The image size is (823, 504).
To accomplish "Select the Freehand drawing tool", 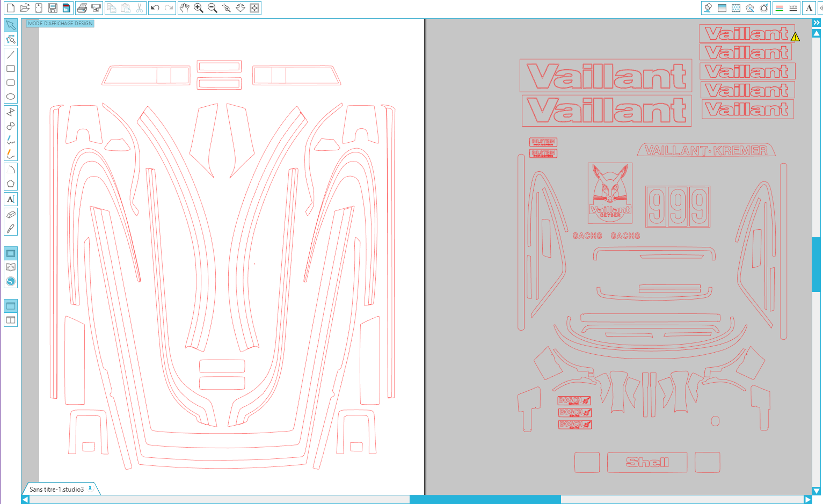I will 11,140.
